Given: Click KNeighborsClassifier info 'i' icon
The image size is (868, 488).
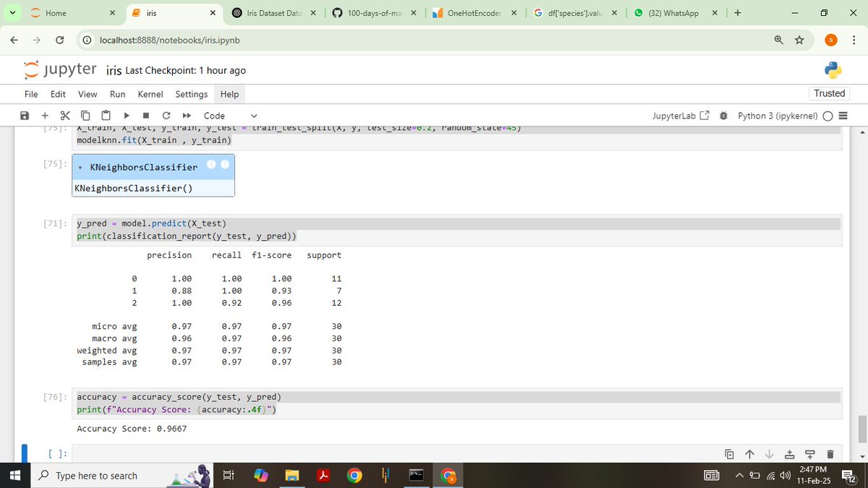Looking at the screenshot, I should tap(211, 165).
